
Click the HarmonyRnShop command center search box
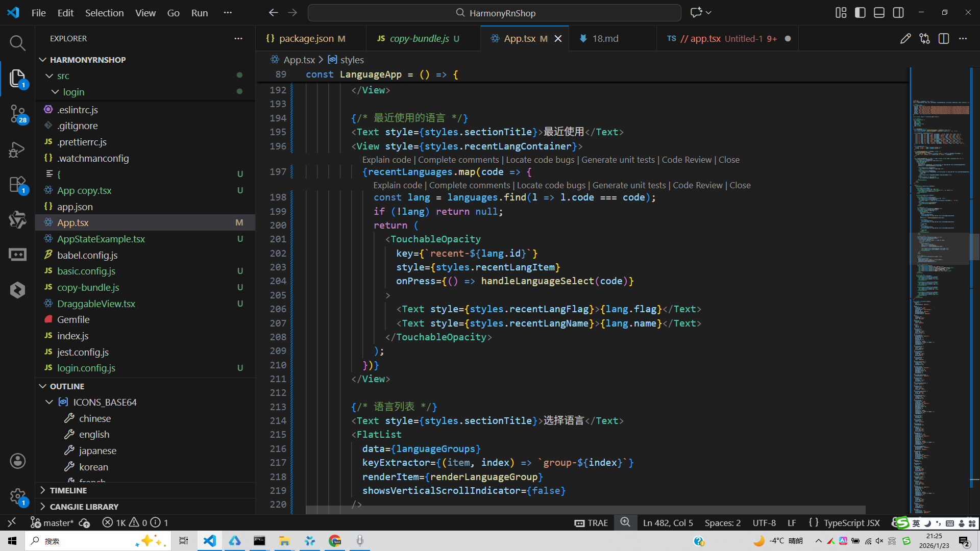(494, 13)
